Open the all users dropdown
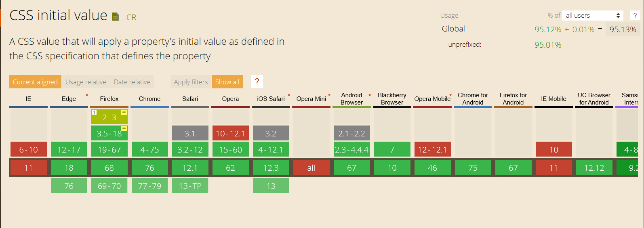The height and width of the screenshot is (228, 644). click(x=592, y=15)
